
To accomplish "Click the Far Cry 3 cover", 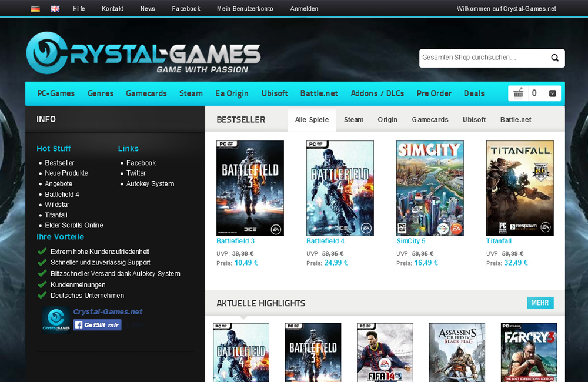I will point(529,353).
